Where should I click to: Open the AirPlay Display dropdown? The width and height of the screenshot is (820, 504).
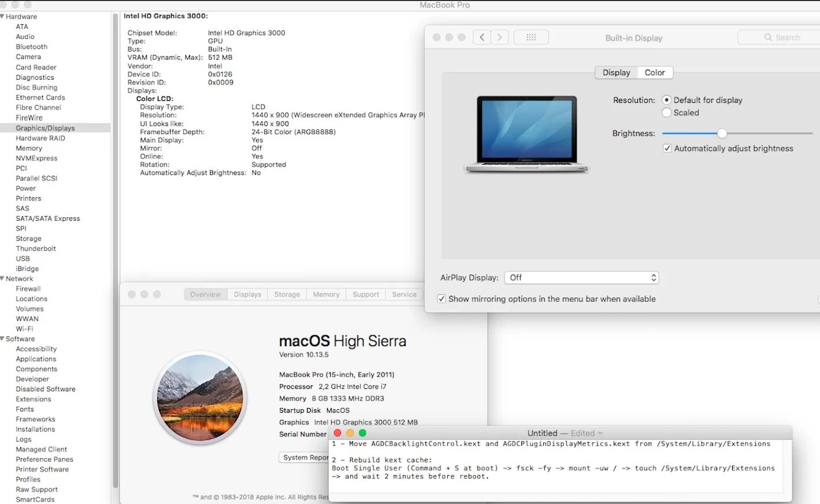click(581, 277)
